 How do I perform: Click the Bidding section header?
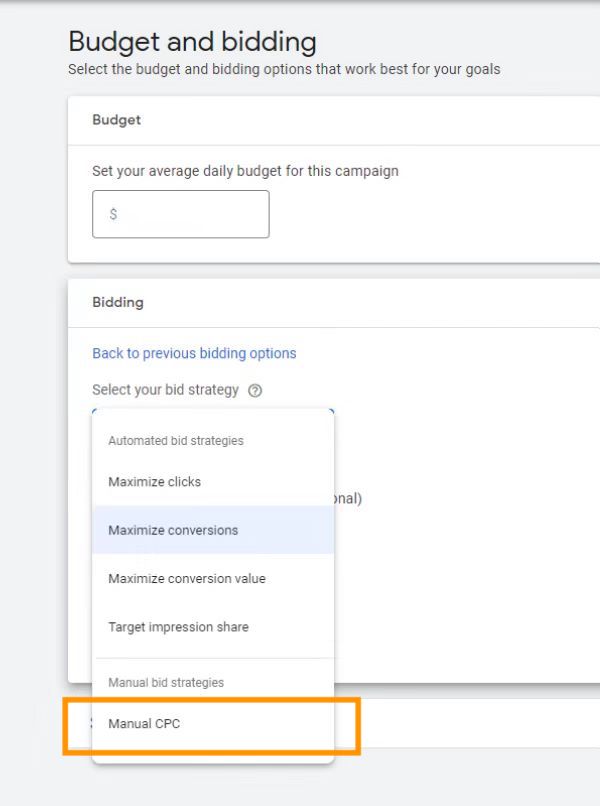coord(118,302)
